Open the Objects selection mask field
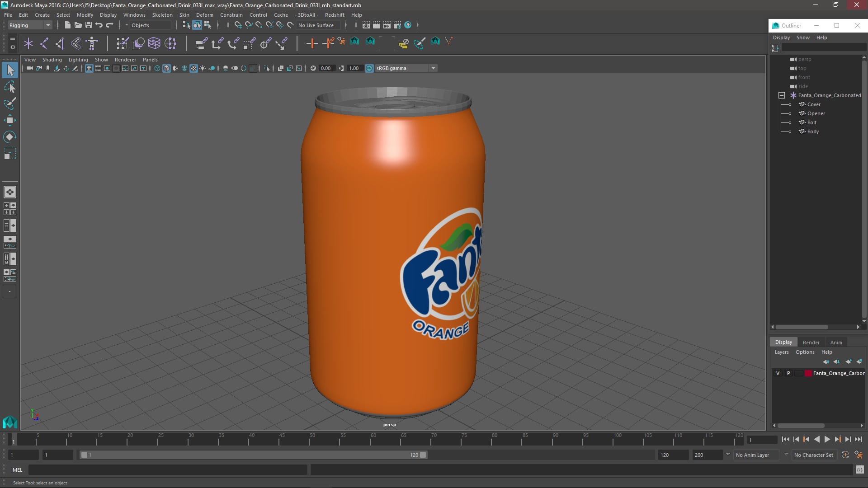 click(151, 25)
